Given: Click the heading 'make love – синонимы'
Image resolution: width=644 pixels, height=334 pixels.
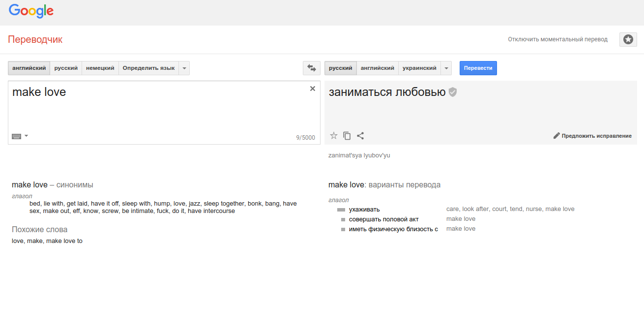Looking at the screenshot, I should 53,185.
